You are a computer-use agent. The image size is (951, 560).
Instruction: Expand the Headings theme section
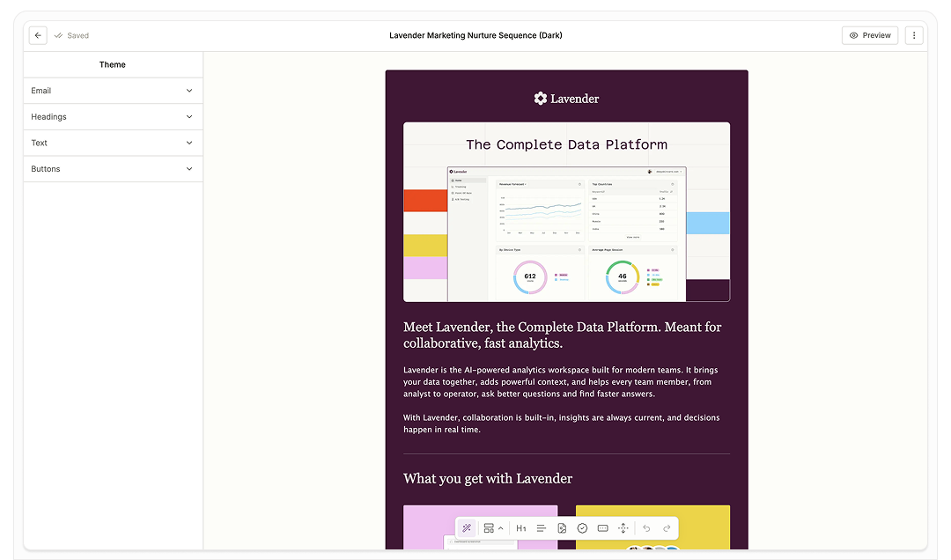pyautogui.click(x=113, y=116)
